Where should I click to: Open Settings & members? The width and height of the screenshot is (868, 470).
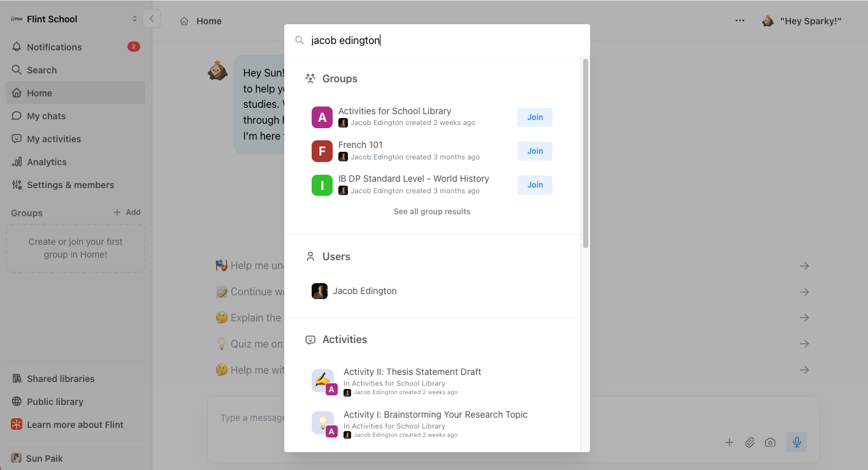(x=75, y=185)
